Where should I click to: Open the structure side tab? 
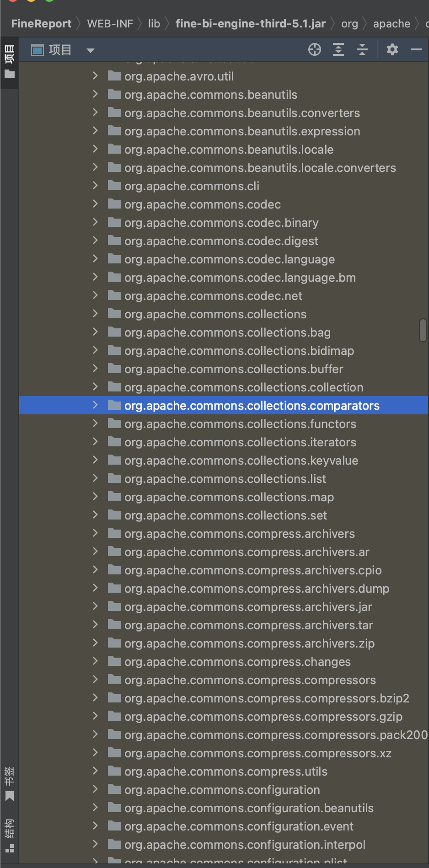coord(9,836)
